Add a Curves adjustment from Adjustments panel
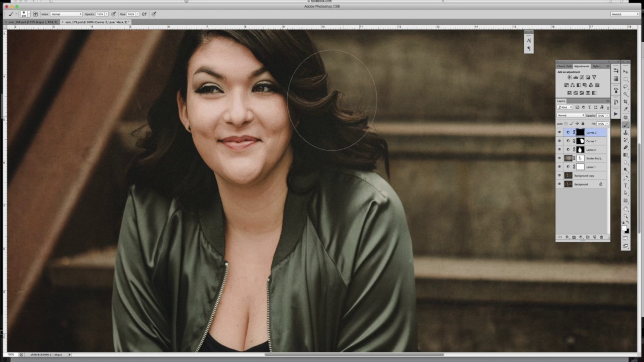The height and width of the screenshot is (362, 644). click(x=582, y=77)
